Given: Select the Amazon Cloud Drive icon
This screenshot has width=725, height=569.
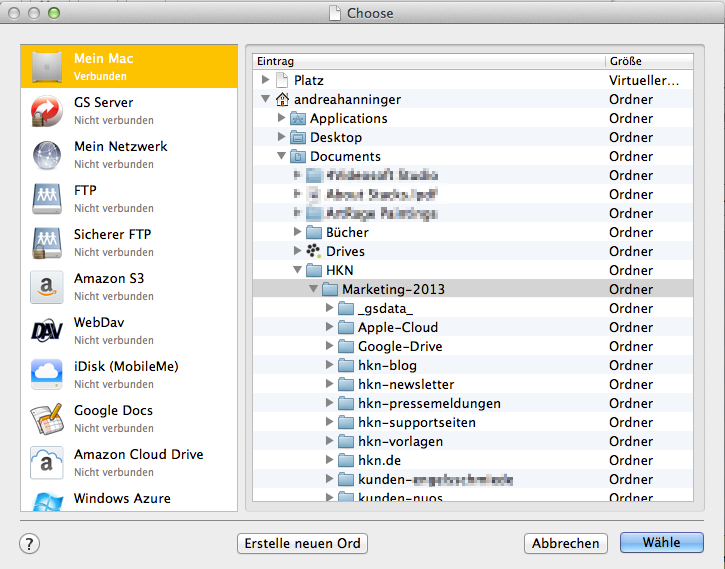Looking at the screenshot, I should (47, 462).
